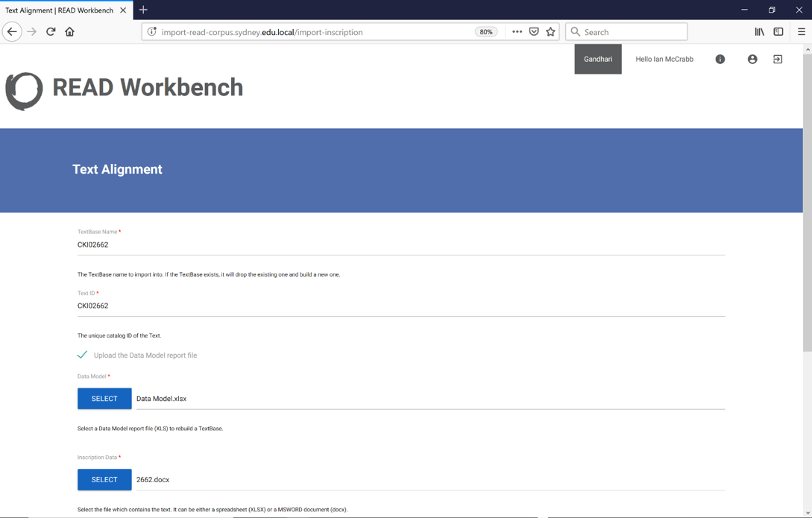Bookmark this page with the star icon

pos(550,31)
